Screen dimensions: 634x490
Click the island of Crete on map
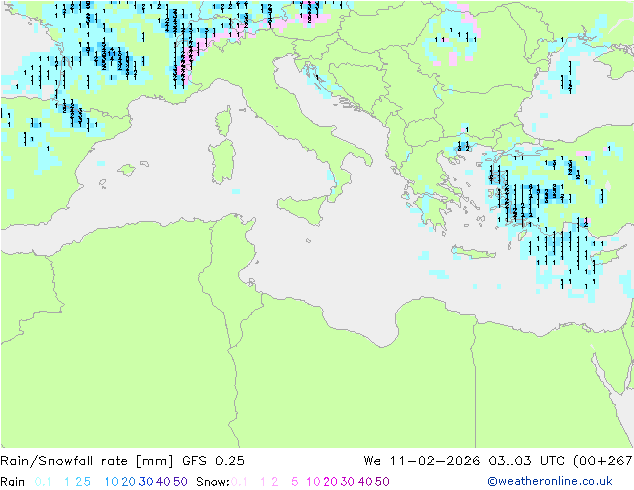pos(473,253)
